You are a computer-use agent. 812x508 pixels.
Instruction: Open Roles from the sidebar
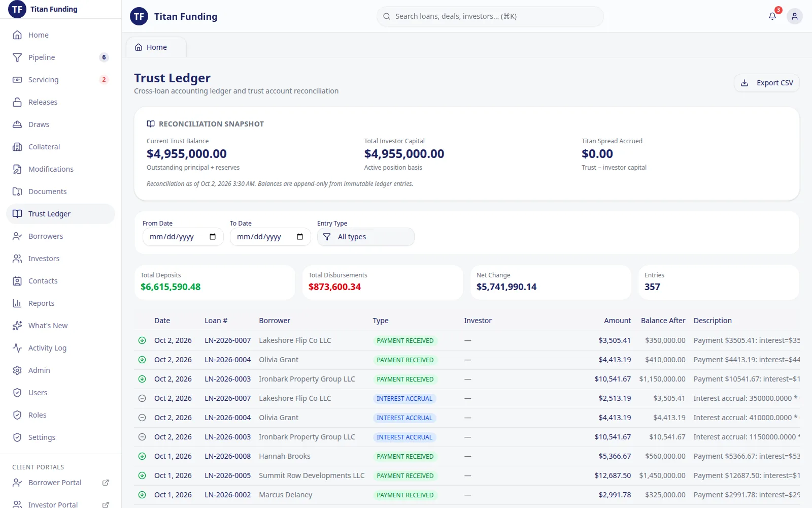(x=60, y=415)
